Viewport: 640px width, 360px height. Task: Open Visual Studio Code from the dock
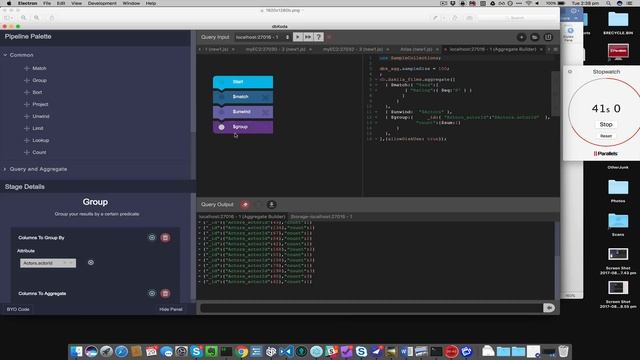(287, 351)
